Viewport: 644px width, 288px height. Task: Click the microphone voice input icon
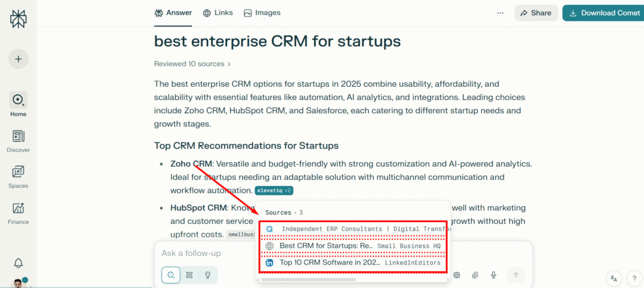point(494,275)
